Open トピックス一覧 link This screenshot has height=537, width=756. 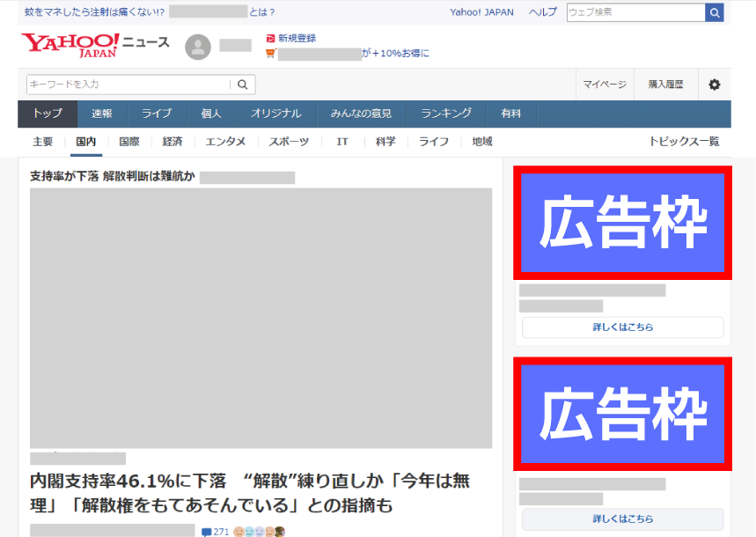684,142
